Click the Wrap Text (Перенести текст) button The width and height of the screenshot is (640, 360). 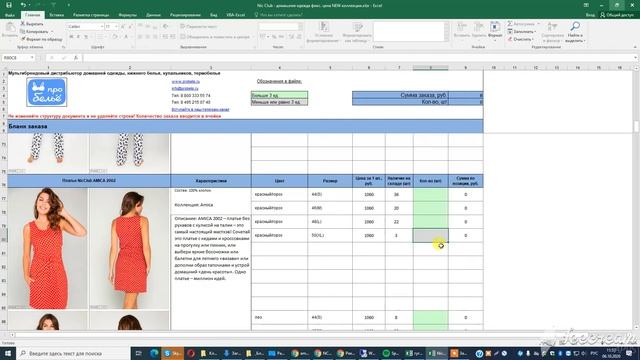(198, 27)
